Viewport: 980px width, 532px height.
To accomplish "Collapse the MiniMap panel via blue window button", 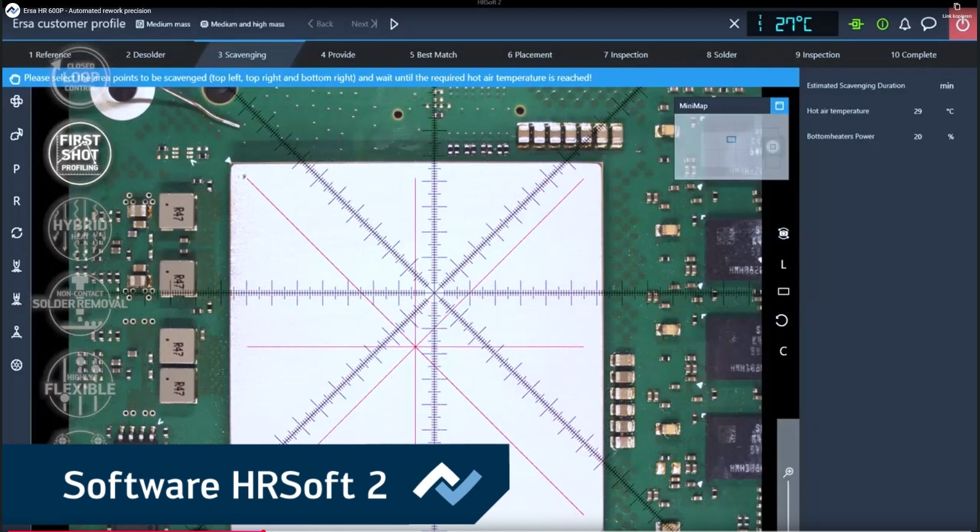I will tap(779, 106).
